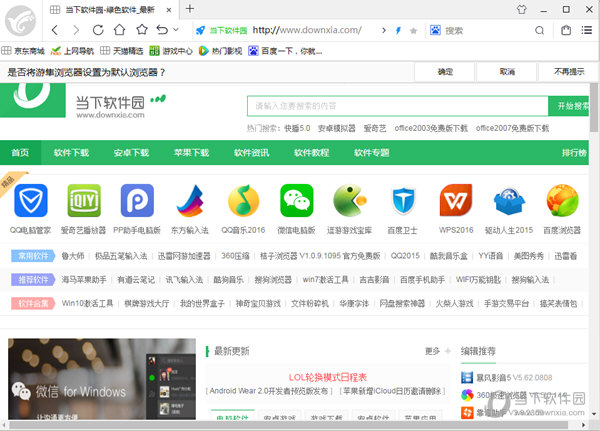Screen dimensions: 600x431
Task: Open the clipboard extension icon
Action: 566,30
